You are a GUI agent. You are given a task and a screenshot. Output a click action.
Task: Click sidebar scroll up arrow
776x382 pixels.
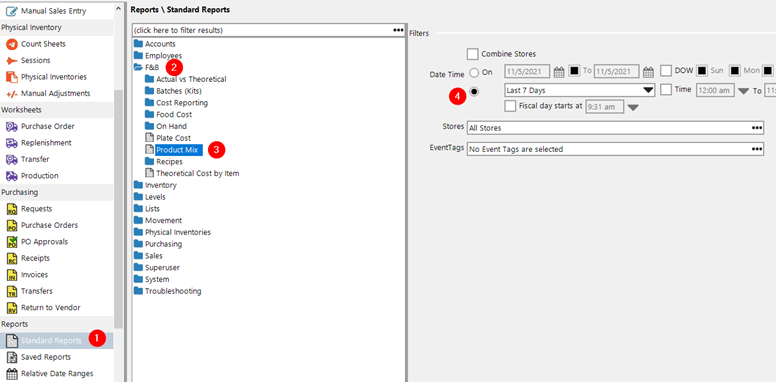(x=118, y=8)
